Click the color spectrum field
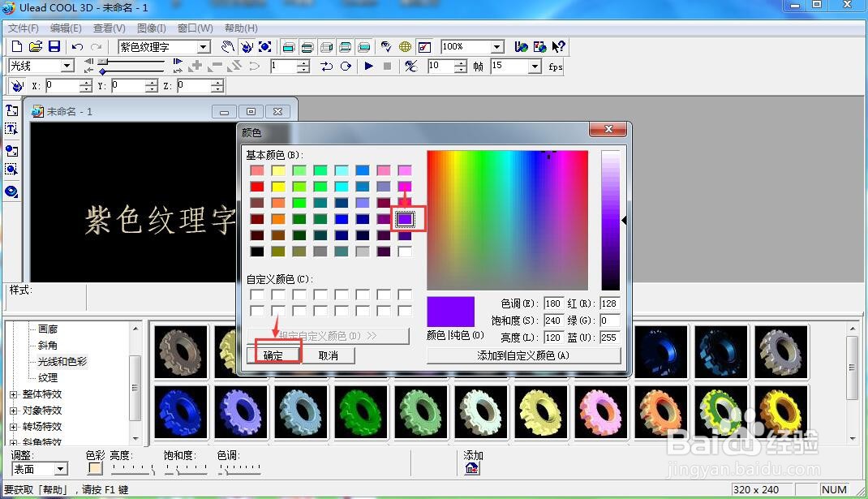This screenshot has height=499, width=868. 507,220
